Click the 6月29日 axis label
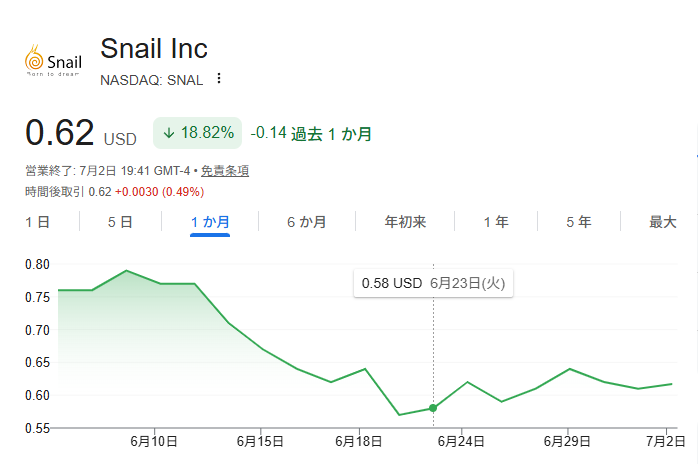Image resolution: width=698 pixels, height=464 pixels. coord(567,442)
